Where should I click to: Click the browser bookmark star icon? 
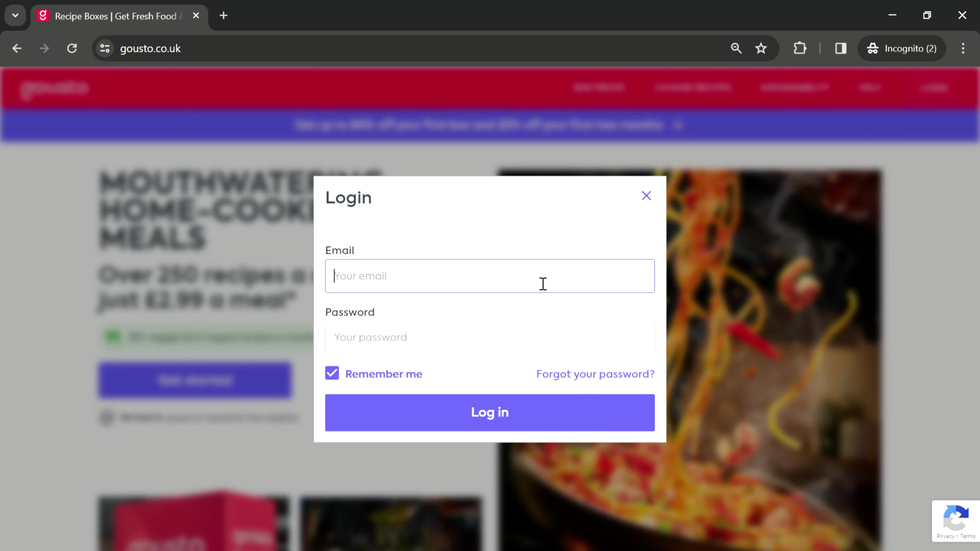click(761, 48)
